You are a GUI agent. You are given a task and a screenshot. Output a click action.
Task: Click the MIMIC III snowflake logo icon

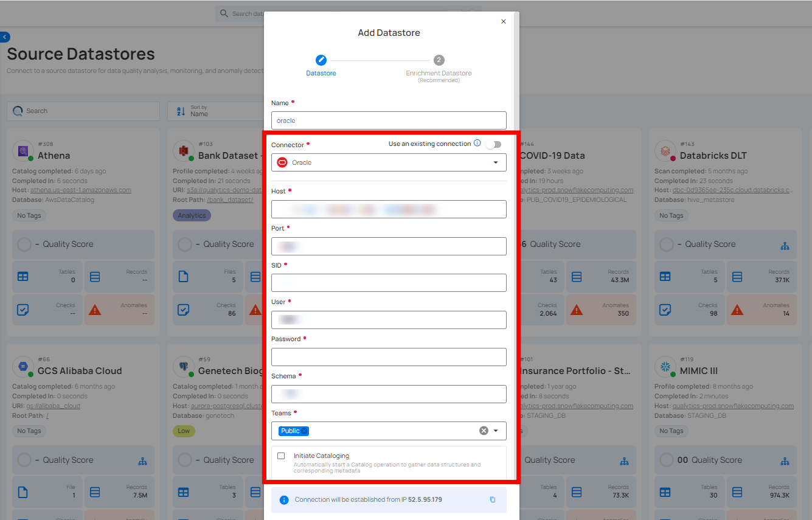(665, 366)
